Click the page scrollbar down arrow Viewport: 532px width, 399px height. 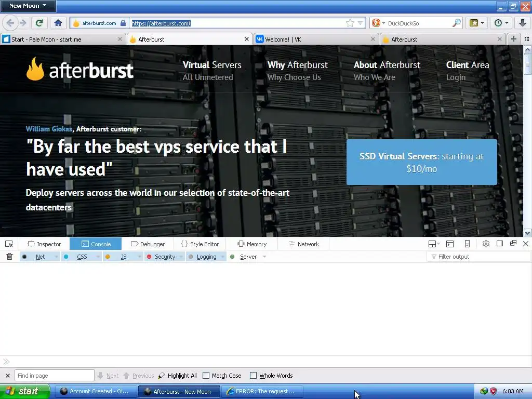(x=528, y=233)
